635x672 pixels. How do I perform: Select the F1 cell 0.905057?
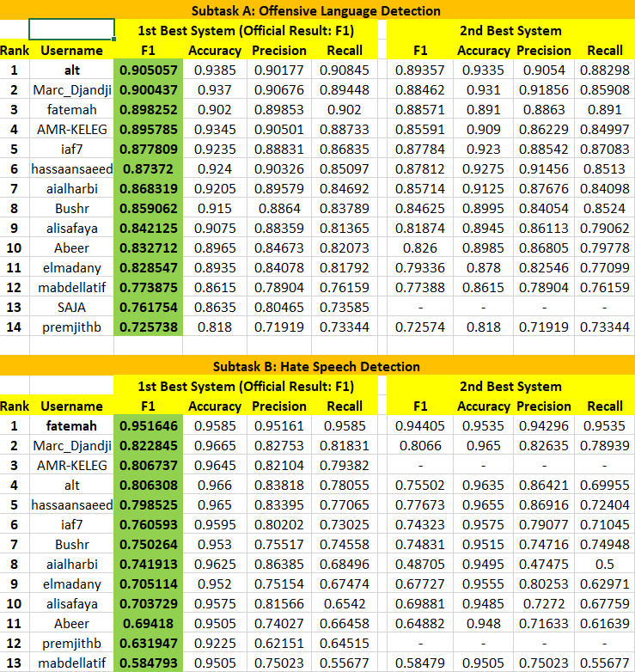[149, 70]
